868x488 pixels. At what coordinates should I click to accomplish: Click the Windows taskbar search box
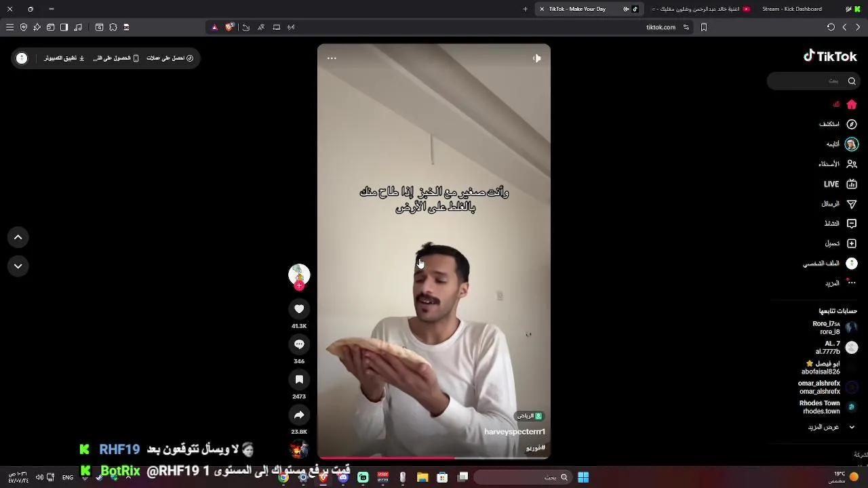522,477
